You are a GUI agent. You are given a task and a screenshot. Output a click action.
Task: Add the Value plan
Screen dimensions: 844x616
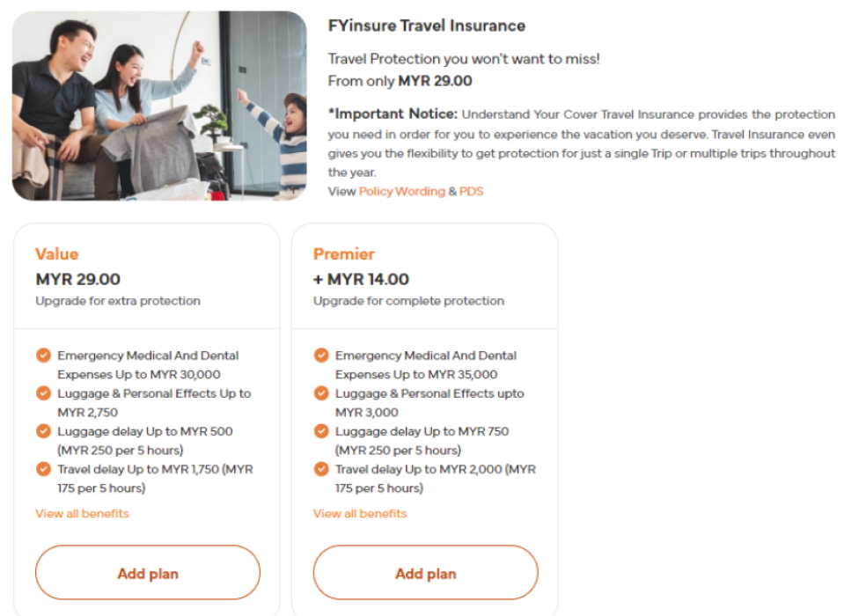point(148,574)
